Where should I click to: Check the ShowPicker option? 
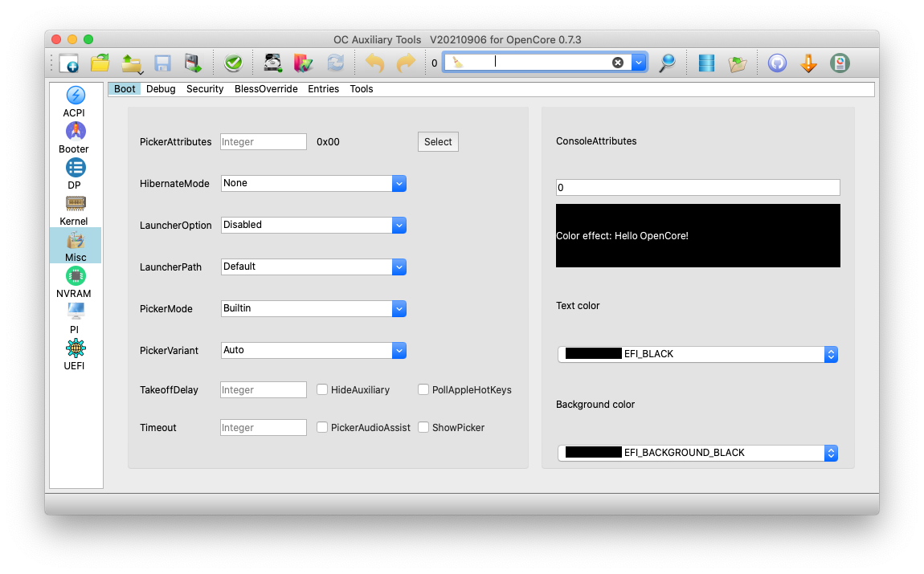423,427
